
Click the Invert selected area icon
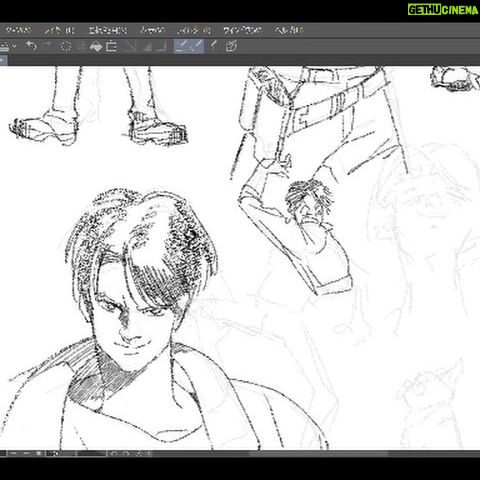click(147, 46)
